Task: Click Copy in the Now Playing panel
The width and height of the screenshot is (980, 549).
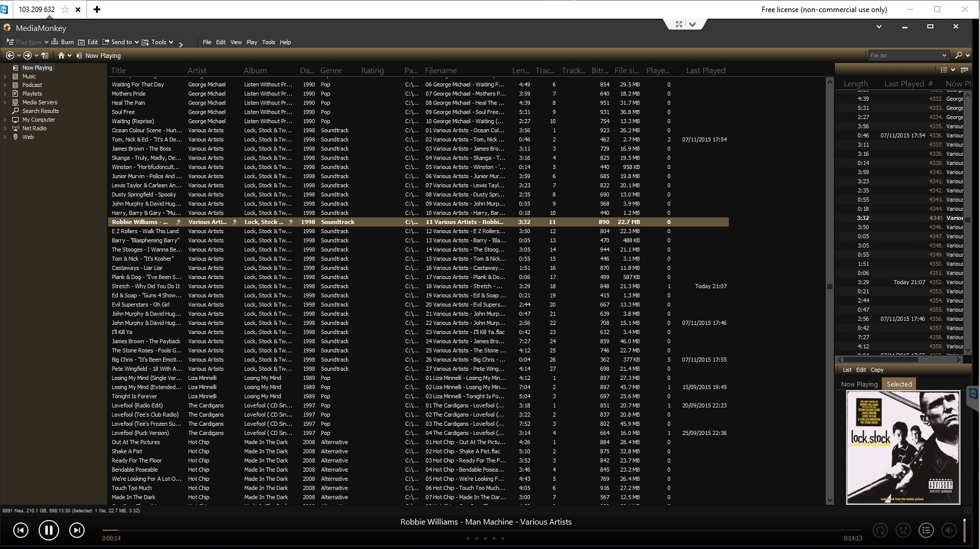Action: [x=877, y=370]
